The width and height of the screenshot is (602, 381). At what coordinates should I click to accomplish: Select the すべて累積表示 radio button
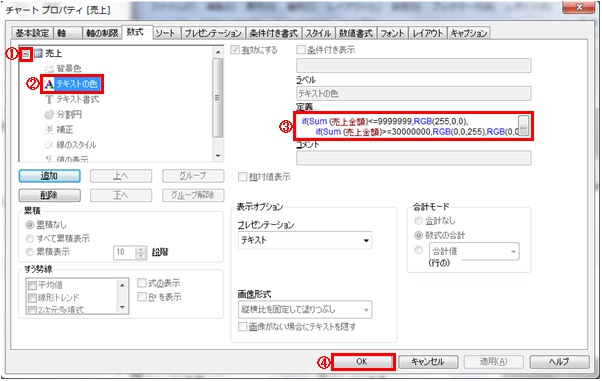click(30, 239)
